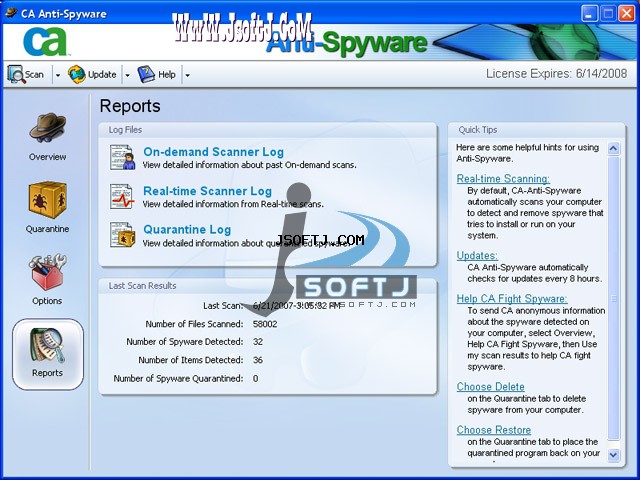
Task: Click the Scan toolbar label
Action: [x=34, y=75]
